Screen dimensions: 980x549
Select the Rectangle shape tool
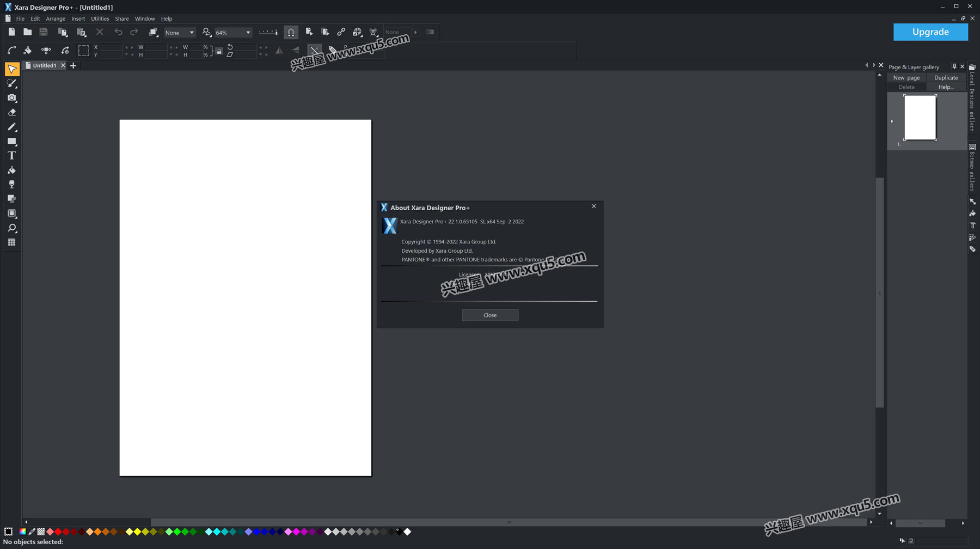[x=12, y=141]
